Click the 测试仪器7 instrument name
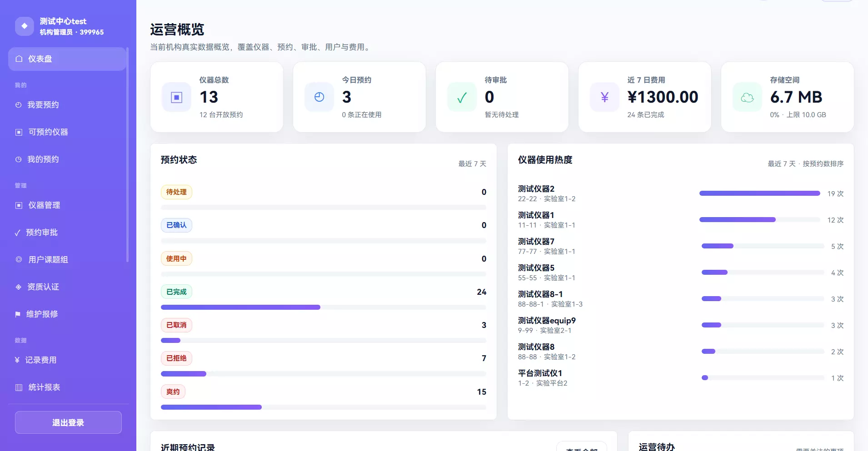 tap(536, 242)
